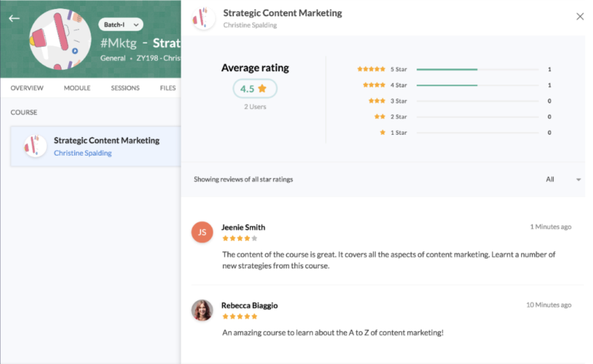Switch to the Overview tab
This screenshot has width=593, height=364.
27,88
